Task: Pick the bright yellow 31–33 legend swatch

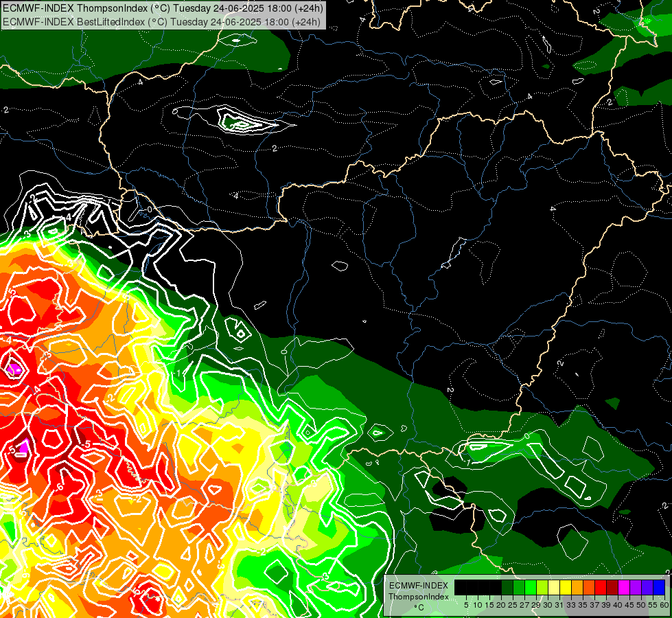Action: pos(566,588)
